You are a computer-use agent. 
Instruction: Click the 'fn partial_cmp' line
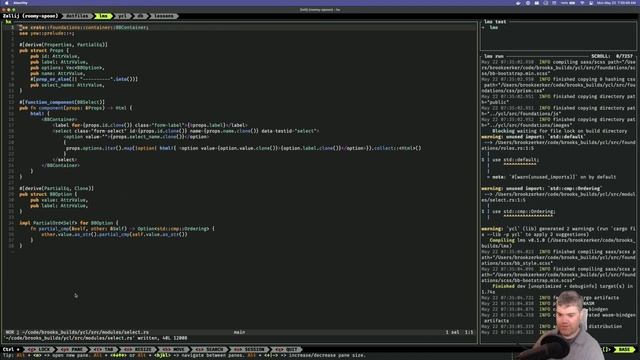pos(122,229)
